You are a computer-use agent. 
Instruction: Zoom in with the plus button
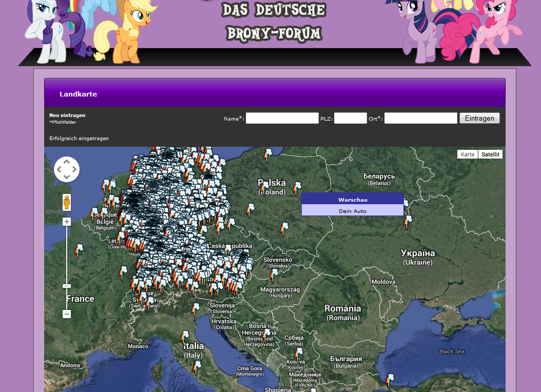click(67, 222)
